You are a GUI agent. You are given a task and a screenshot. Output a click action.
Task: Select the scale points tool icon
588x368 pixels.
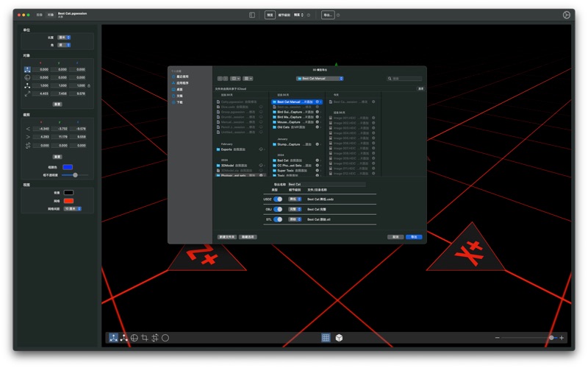coord(123,338)
